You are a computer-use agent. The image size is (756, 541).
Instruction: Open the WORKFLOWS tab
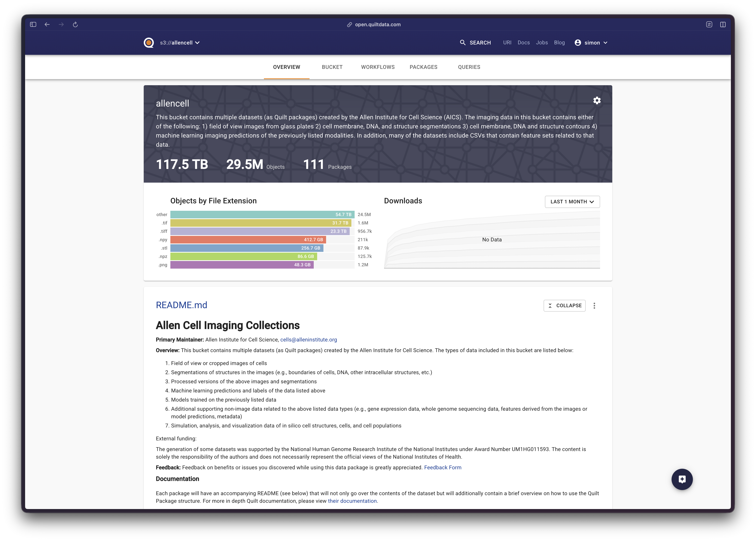tap(378, 67)
